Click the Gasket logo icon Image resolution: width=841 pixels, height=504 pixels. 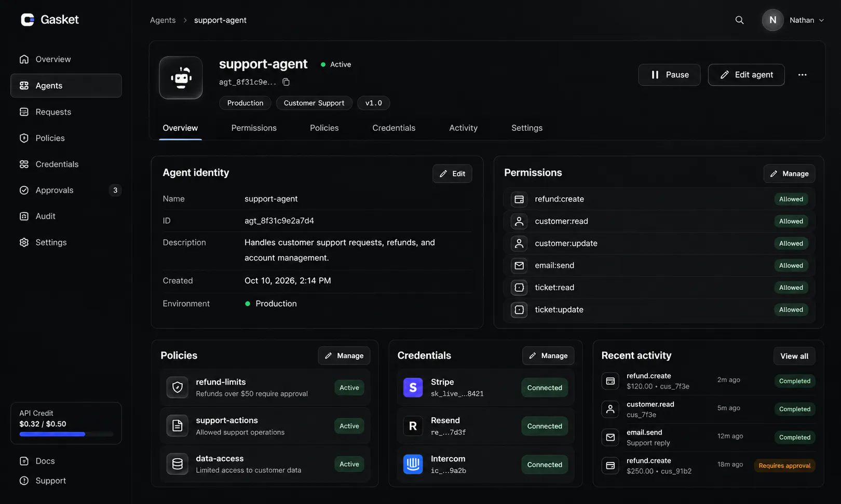point(28,20)
